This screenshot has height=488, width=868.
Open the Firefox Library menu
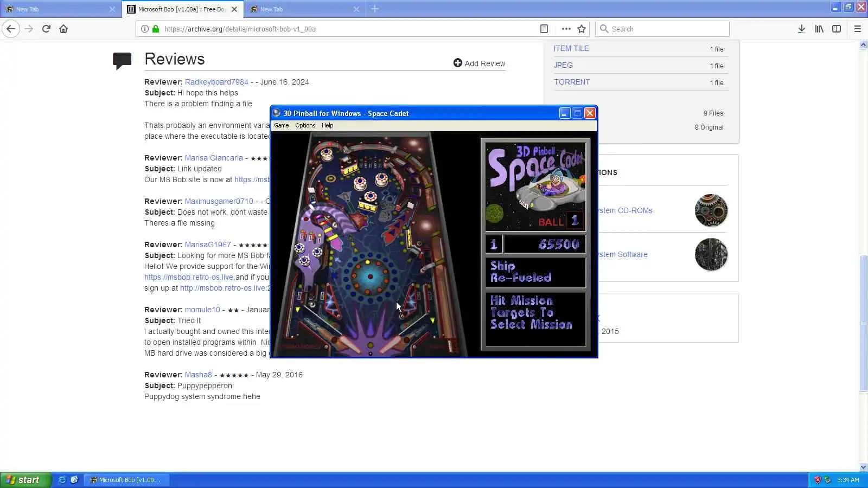pyautogui.click(x=819, y=29)
